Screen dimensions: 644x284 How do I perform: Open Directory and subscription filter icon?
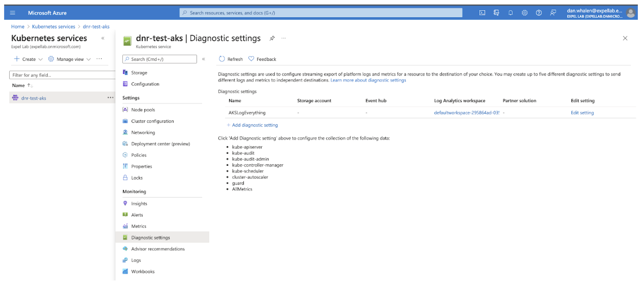pos(496,13)
